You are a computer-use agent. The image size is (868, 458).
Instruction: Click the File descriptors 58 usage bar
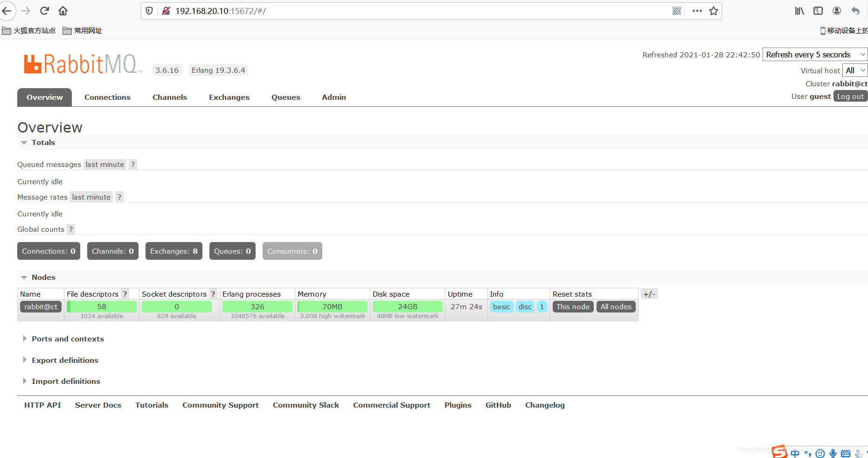coord(102,306)
